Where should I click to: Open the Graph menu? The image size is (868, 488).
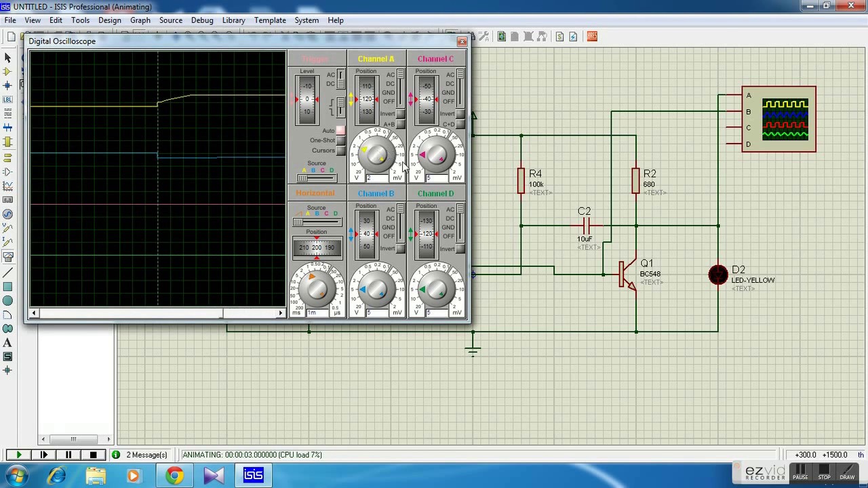[x=140, y=20]
